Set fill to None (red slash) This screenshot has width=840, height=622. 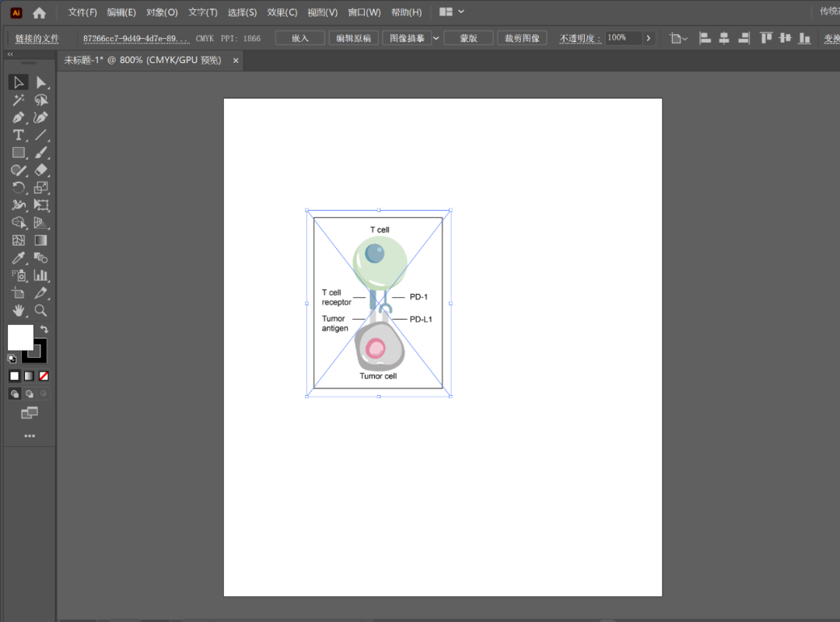44,376
